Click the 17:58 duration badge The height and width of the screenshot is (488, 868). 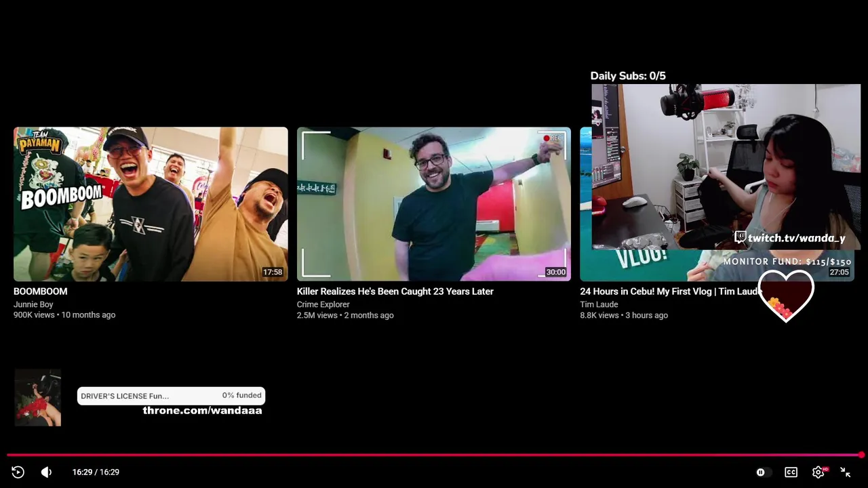coord(273,272)
